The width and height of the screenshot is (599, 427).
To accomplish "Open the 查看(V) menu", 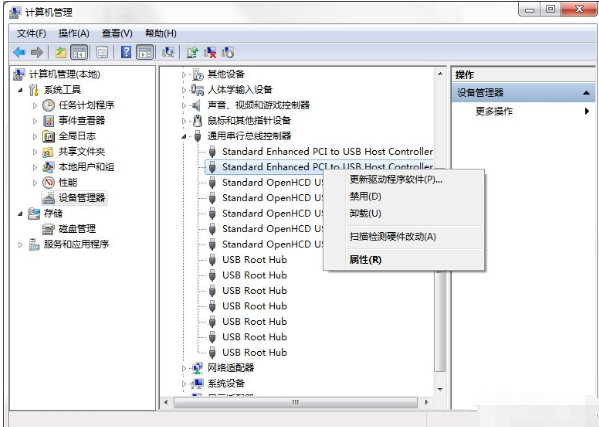I will pyautogui.click(x=117, y=34).
